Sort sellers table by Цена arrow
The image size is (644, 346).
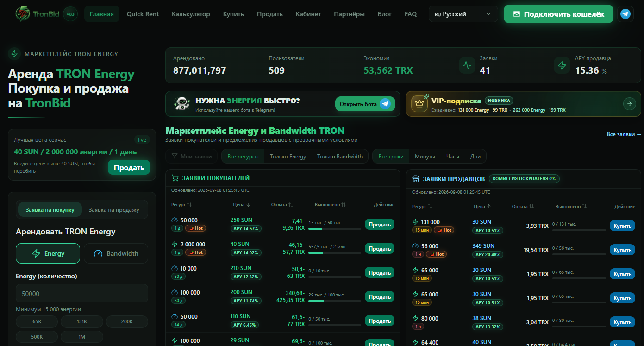[x=489, y=206]
